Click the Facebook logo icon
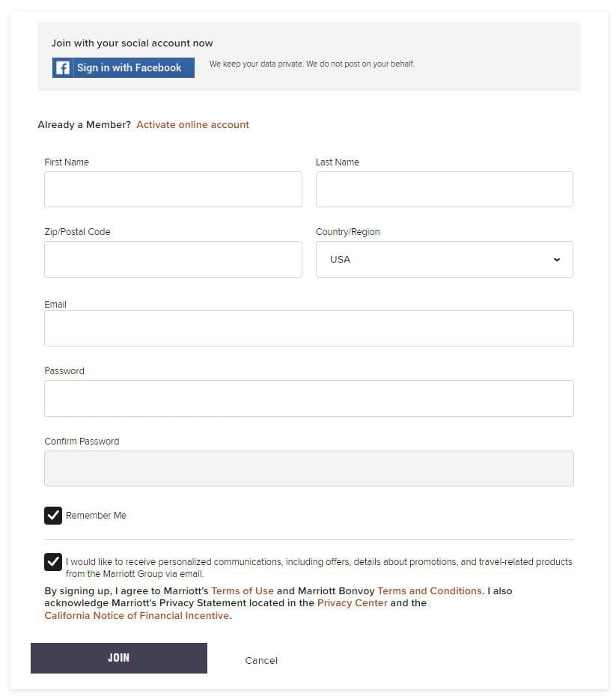 point(64,68)
